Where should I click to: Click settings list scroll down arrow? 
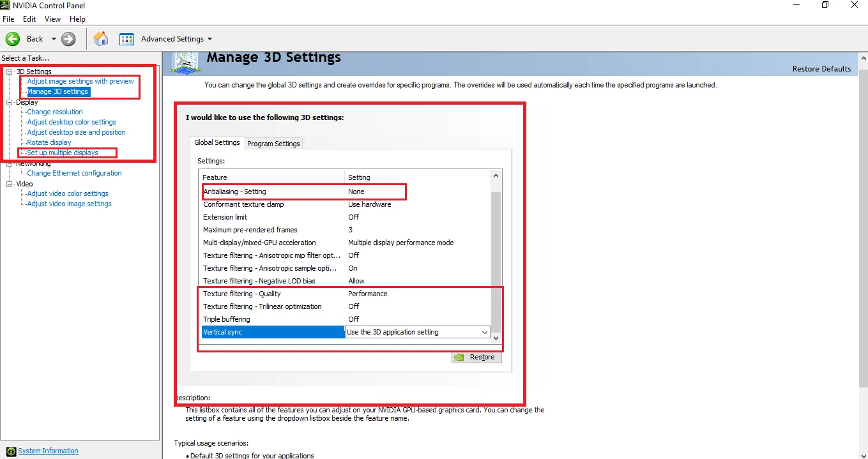496,338
